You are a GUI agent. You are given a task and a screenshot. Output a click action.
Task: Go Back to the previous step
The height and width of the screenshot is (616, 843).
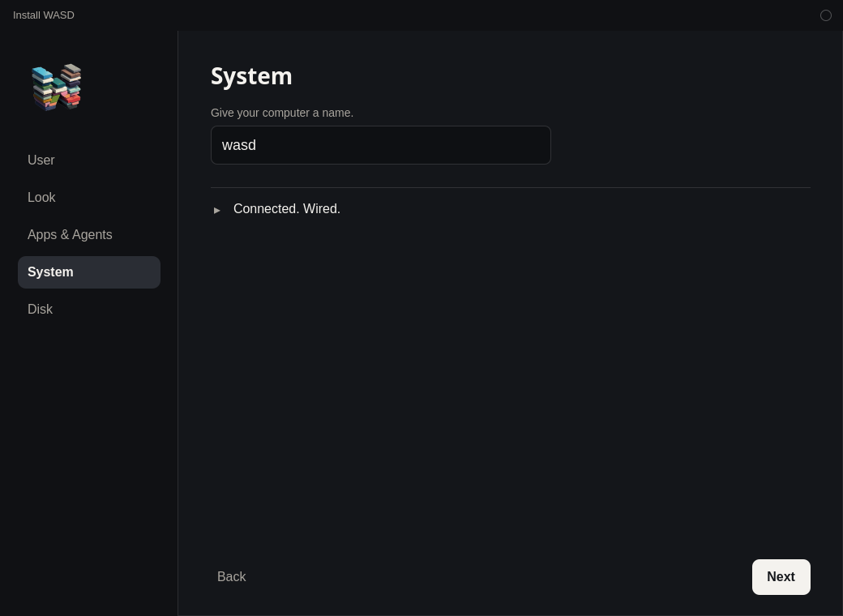coord(231,577)
